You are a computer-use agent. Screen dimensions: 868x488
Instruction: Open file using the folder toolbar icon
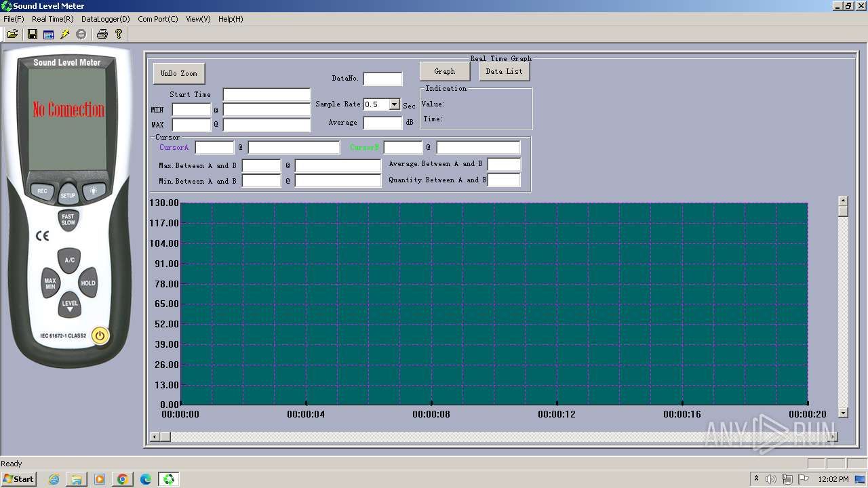click(12, 34)
